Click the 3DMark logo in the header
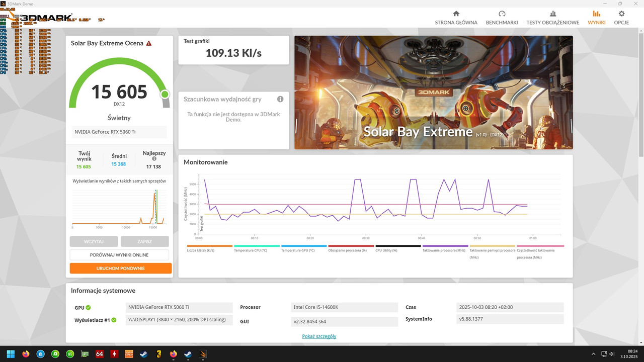 40,18
